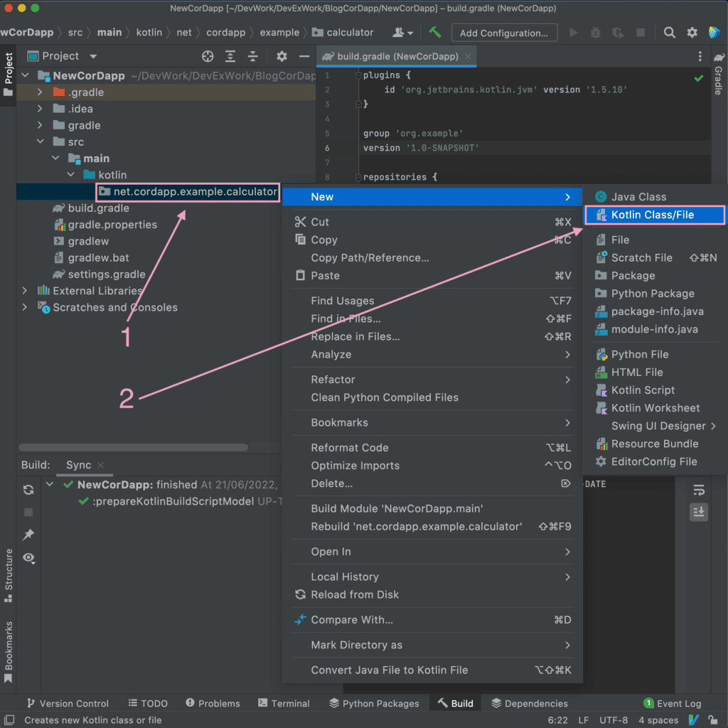Open Search Everywhere magnifier icon
Screen dimensions: 728x728
(x=669, y=33)
